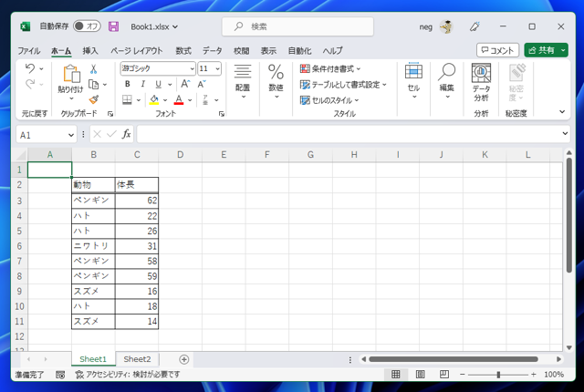The height and width of the screenshot is (392, 584).
Task: Decrease font size with smaller A icon
Action: coord(202,84)
